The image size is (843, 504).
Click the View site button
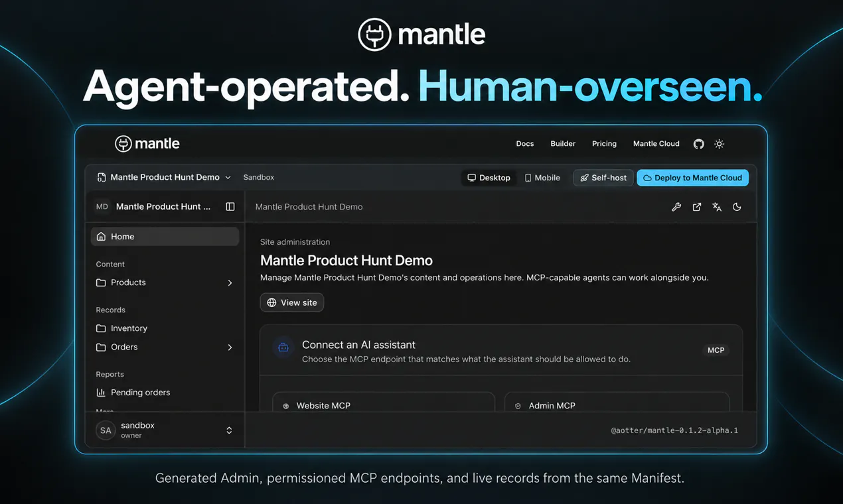tap(292, 302)
